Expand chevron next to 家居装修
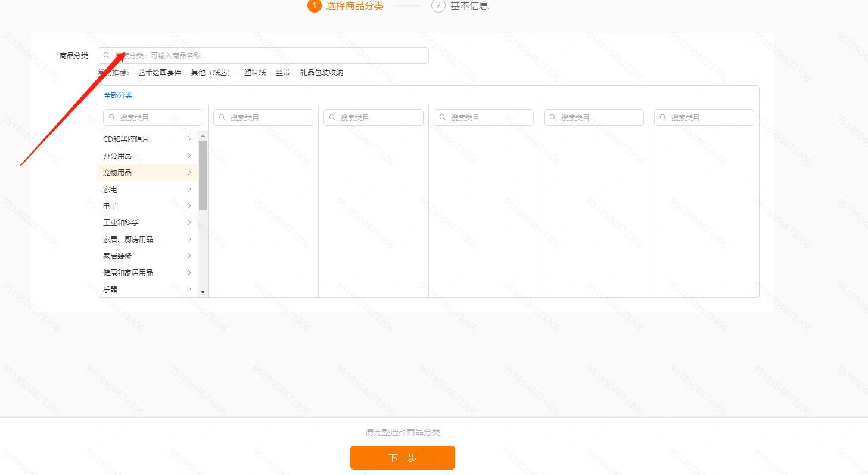The width and height of the screenshot is (868, 475). coord(189,256)
